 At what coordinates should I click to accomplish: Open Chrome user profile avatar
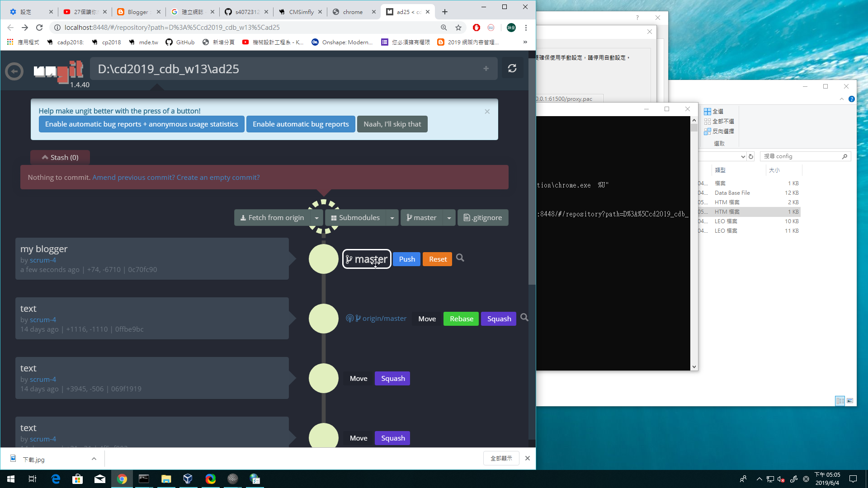point(511,28)
